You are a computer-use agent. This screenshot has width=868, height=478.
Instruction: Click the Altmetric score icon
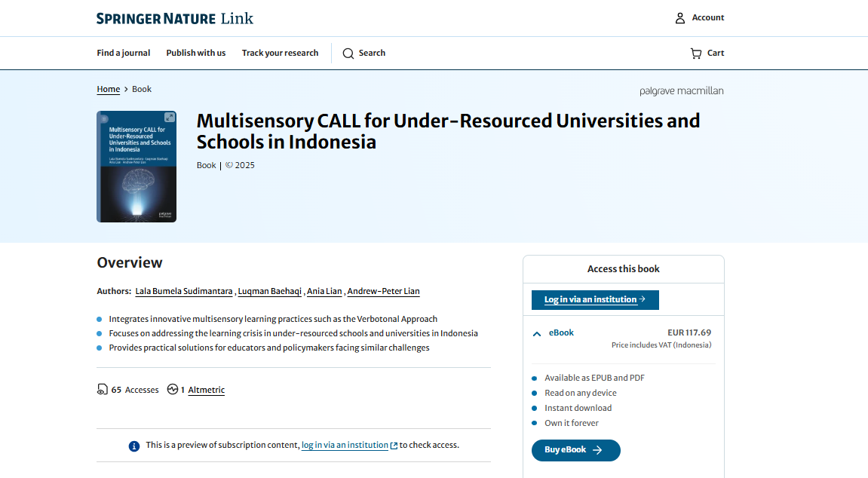(x=173, y=390)
